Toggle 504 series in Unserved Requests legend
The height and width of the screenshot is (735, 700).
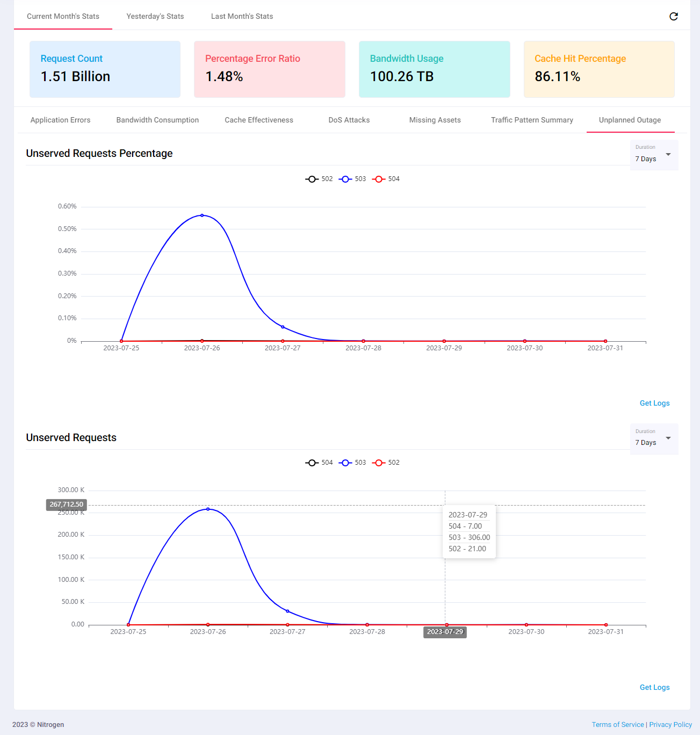point(319,463)
